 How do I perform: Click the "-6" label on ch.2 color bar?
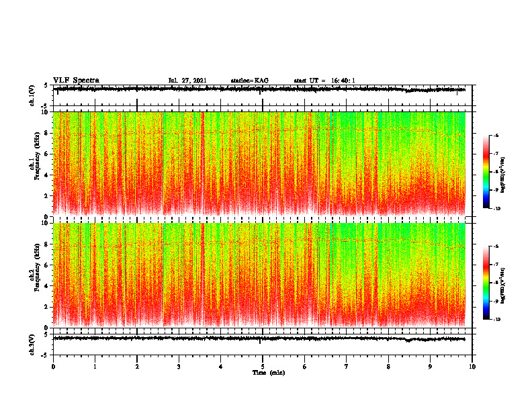496,246
